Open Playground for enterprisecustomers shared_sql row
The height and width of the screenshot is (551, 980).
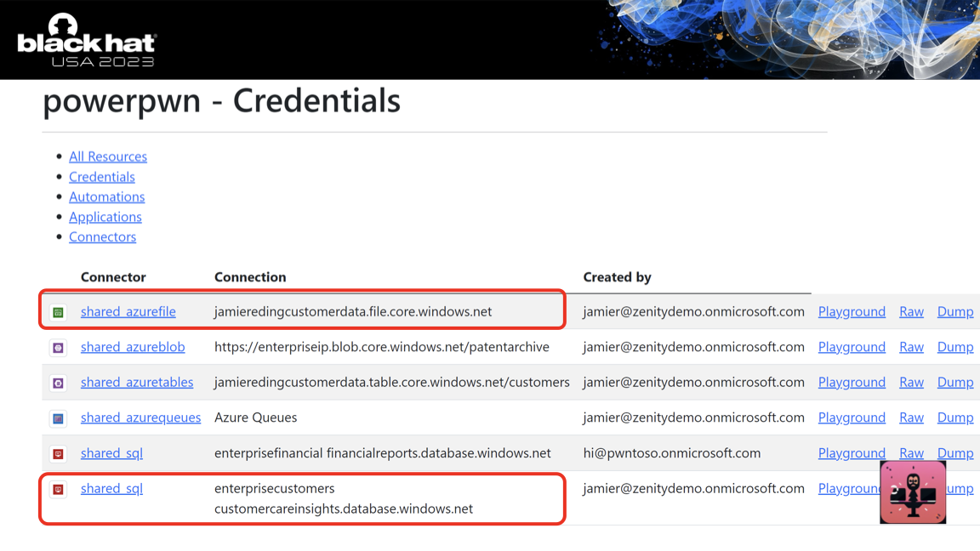point(849,489)
